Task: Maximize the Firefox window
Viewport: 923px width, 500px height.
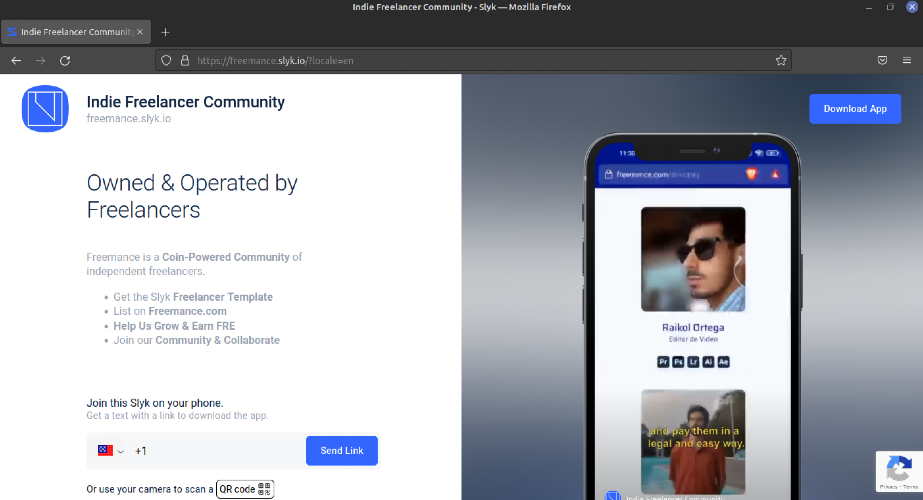Action: pos(890,7)
